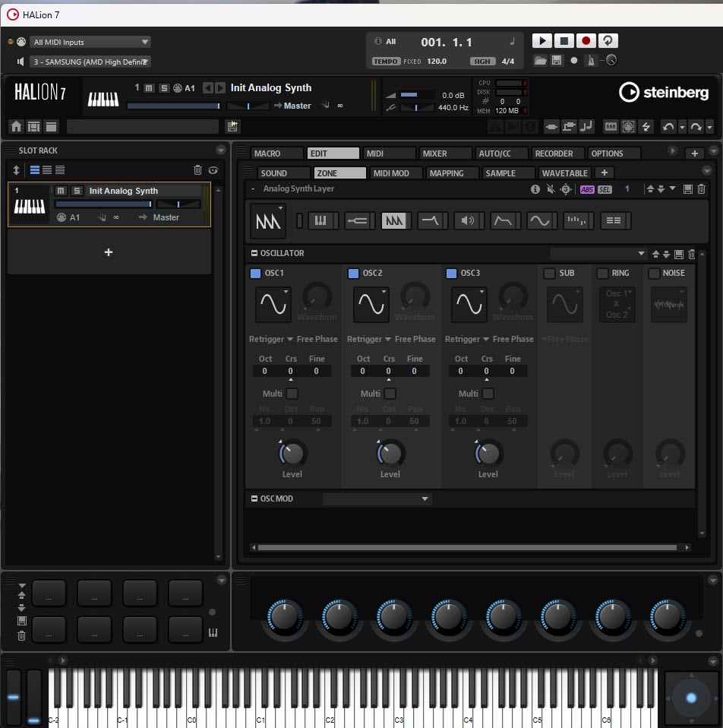Enable the NOISE oscillator checkbox
Image resolution: width=723 pixels, height=728 pixels.
click(x=654, y=274)
